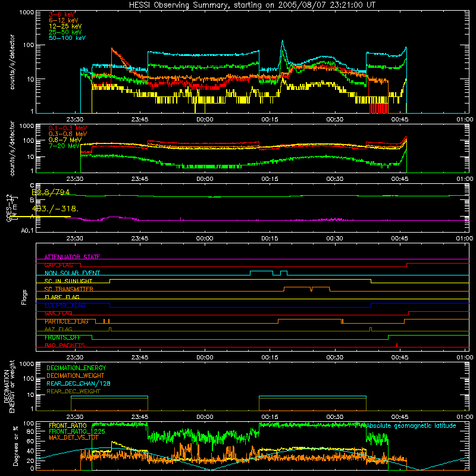Click the HESSI Observing Summary title text
Screen dimensions: 476x476
pyautogui.click(x=252, y=5)
